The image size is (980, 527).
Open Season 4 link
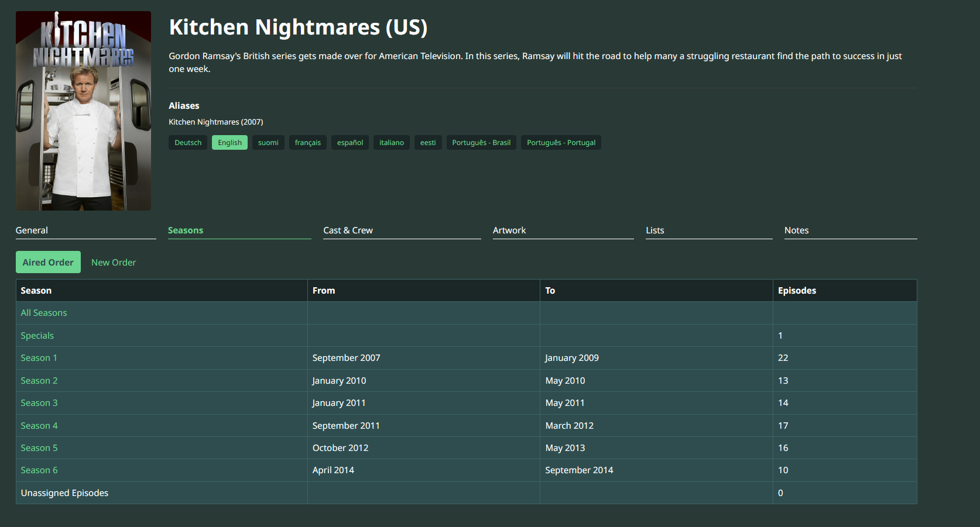coord(39,426)
